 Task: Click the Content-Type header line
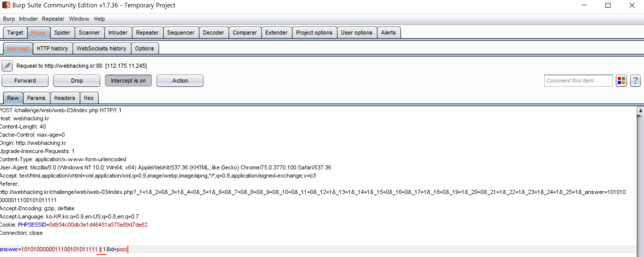[63, 159]
